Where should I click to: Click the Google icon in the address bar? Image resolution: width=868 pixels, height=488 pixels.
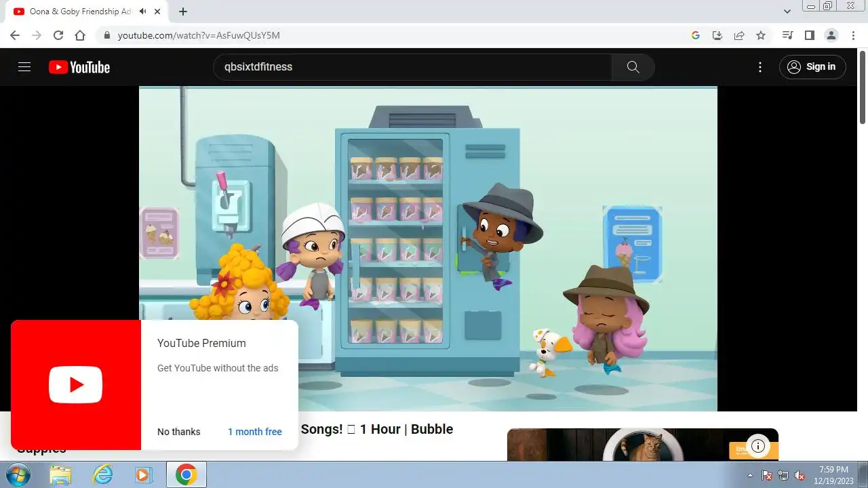tap(695, 35)
